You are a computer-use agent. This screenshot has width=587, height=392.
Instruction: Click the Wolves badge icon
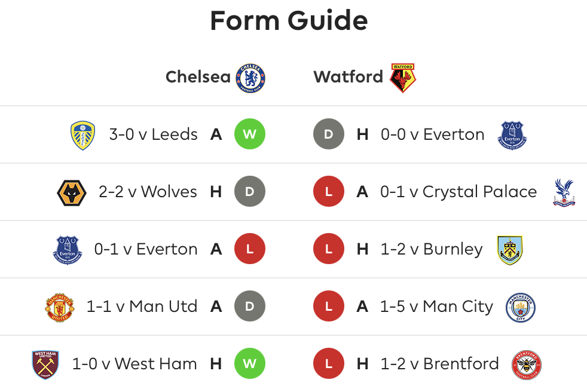tap(72, 192)
